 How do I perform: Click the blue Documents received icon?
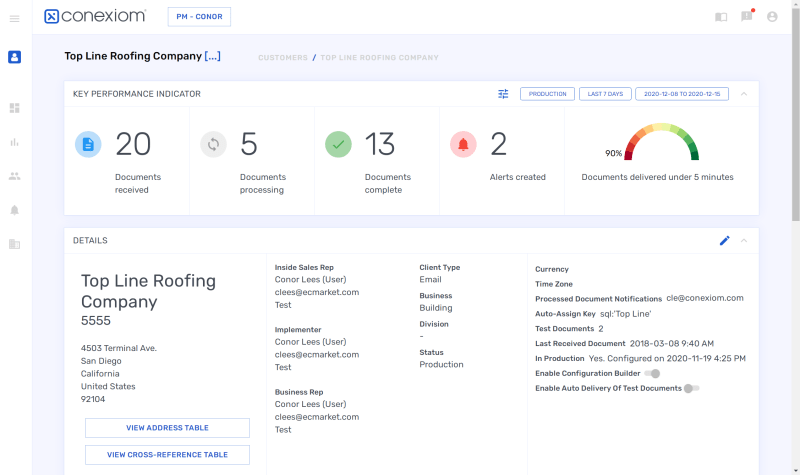88,144
